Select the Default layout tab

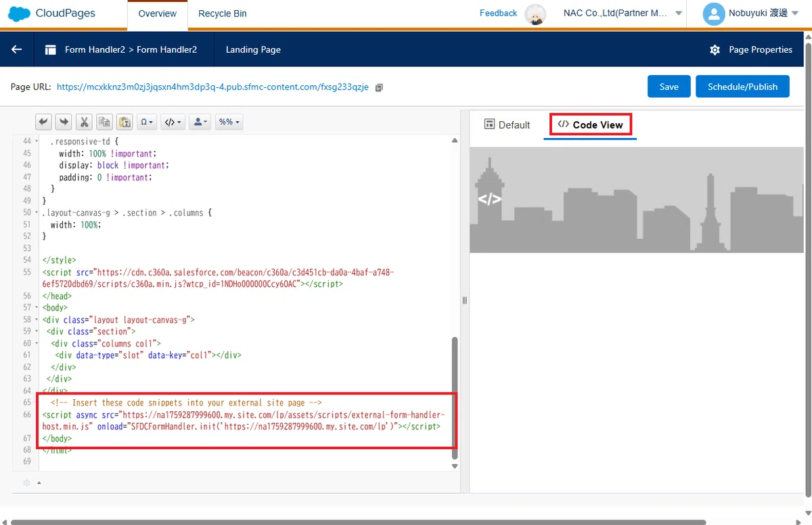click(x=507, y=124)
